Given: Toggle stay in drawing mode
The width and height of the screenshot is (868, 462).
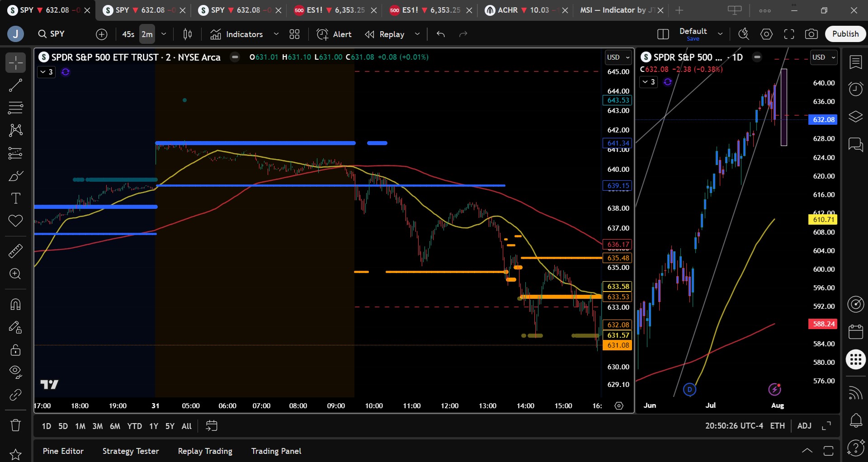Looking at the screenshot, I should click(x=15, y=327).
